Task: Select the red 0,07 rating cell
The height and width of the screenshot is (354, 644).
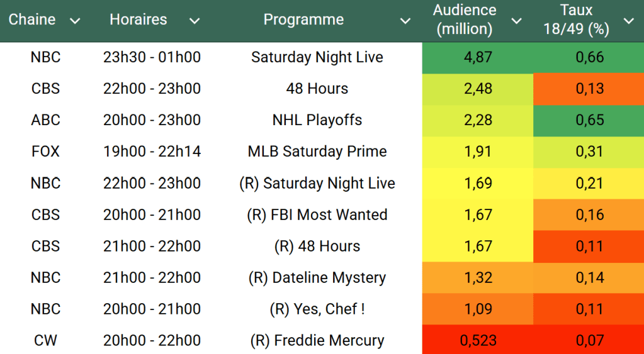Action: [x=589, y=340]
